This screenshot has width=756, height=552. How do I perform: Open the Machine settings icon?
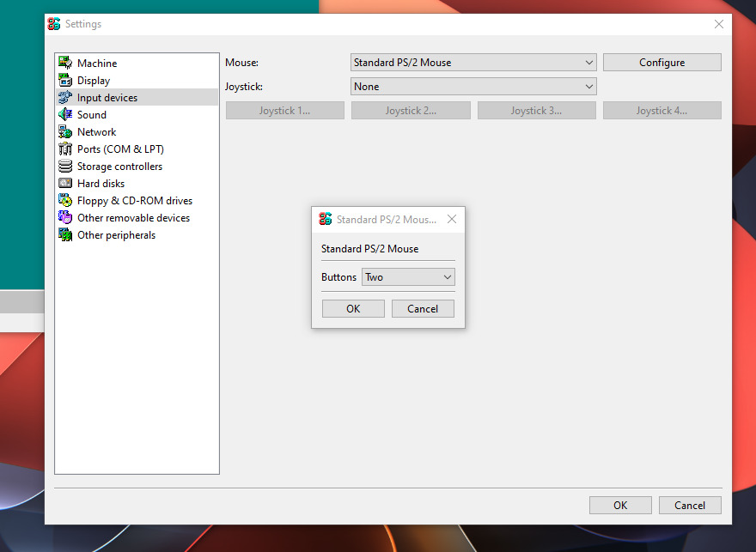65,63
